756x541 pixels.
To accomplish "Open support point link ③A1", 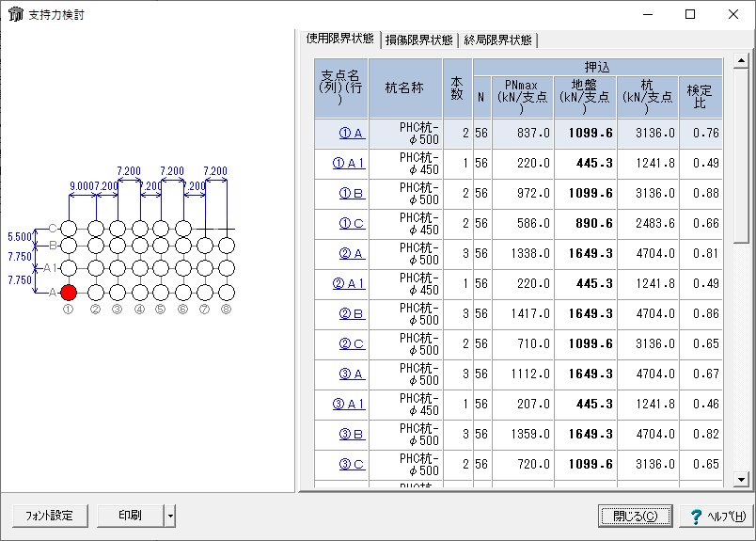I will point(348,404).
